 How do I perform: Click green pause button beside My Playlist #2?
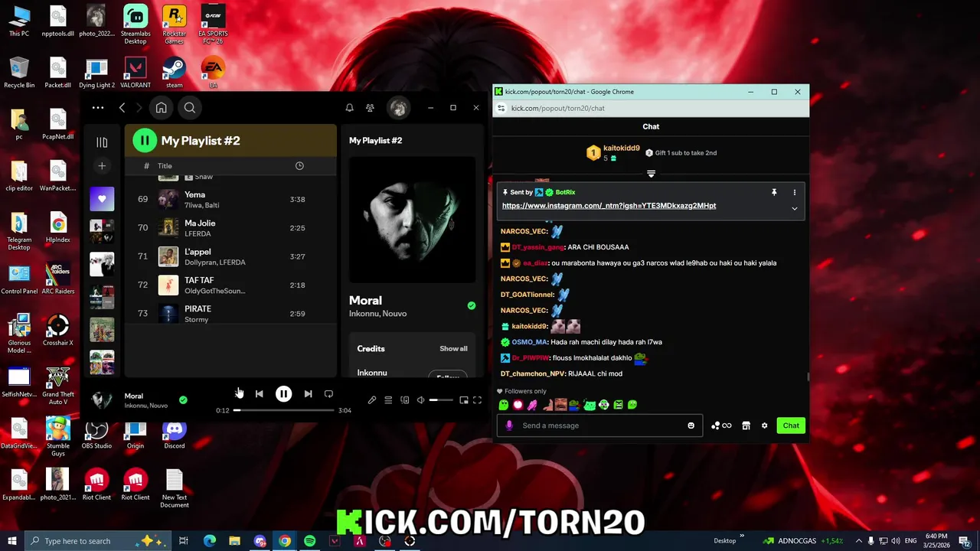144,141
